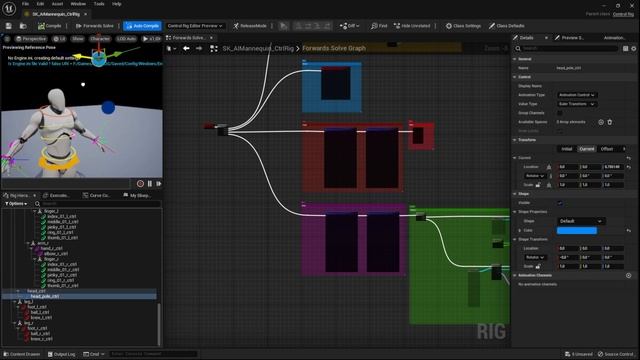Click the blue Color swatch

click(x=577, y=231)
